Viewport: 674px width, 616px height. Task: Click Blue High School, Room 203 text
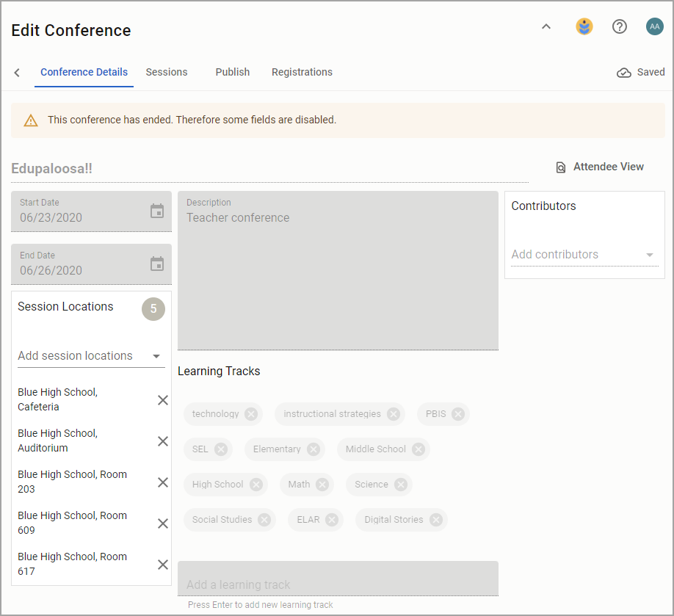pos(72,482)
